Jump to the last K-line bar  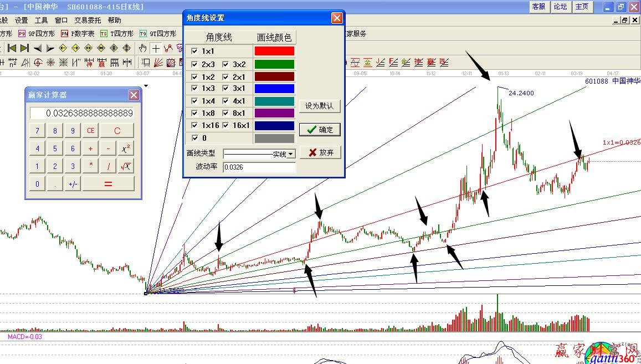coord(24,48)
